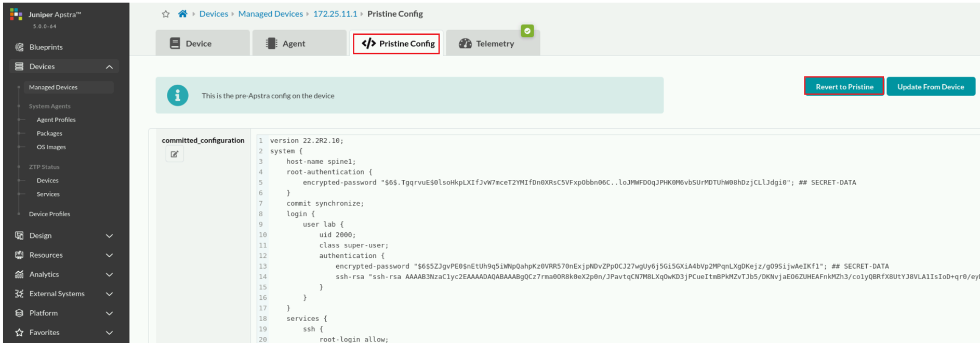Click the Telemetry gauge icon
Screen dimensions: 980x343
(465, 44)
